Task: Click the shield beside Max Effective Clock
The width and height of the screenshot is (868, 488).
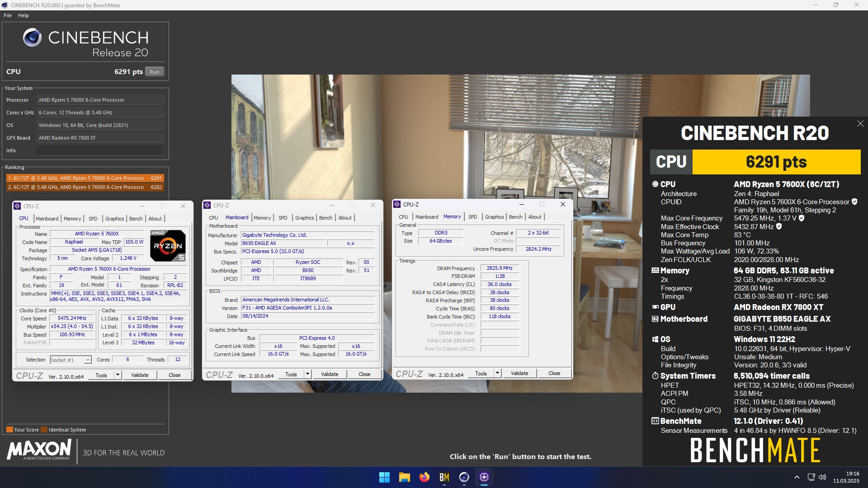Action: (779, 226)
